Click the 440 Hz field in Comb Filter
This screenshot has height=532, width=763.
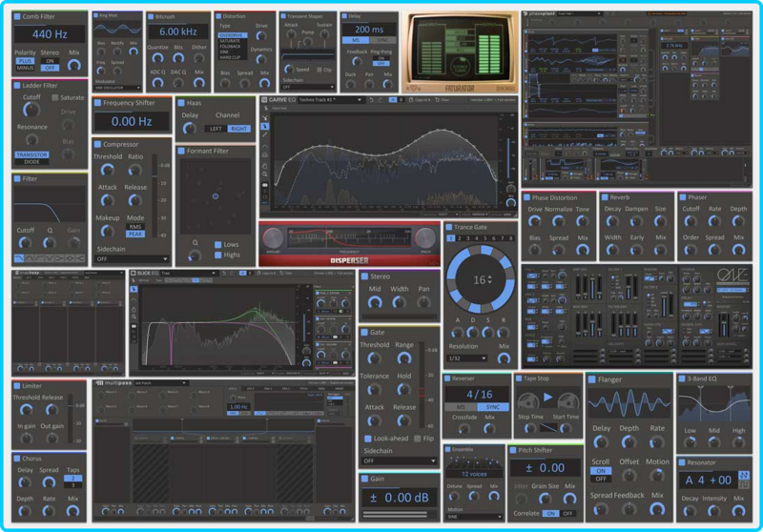coord(50,34)
